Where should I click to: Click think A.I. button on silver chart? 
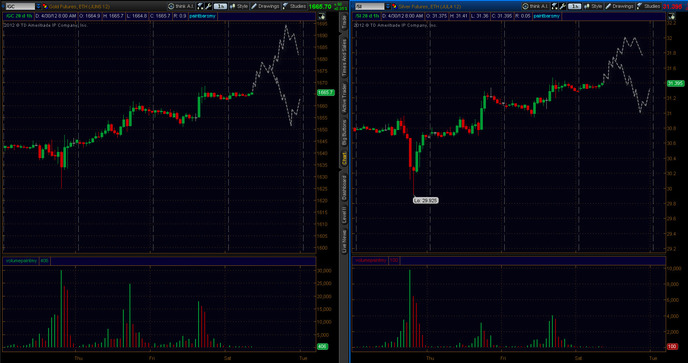(x=535, y=6)
